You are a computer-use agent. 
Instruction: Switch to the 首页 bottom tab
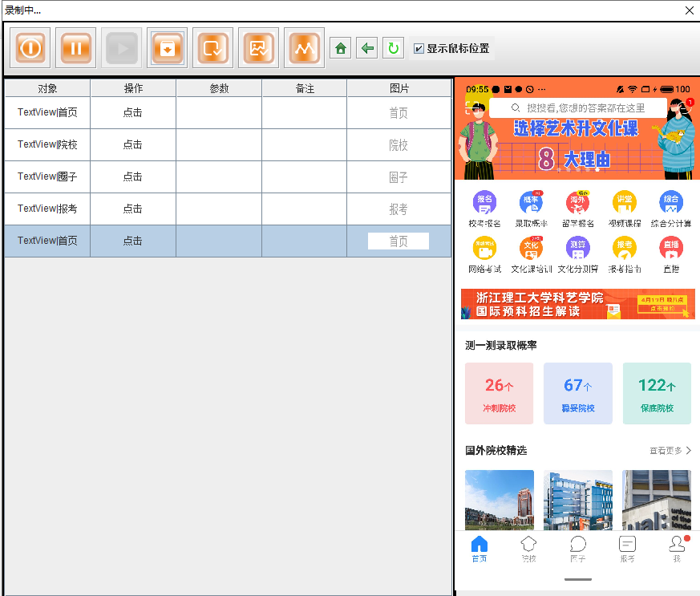[x=479, y=549]
